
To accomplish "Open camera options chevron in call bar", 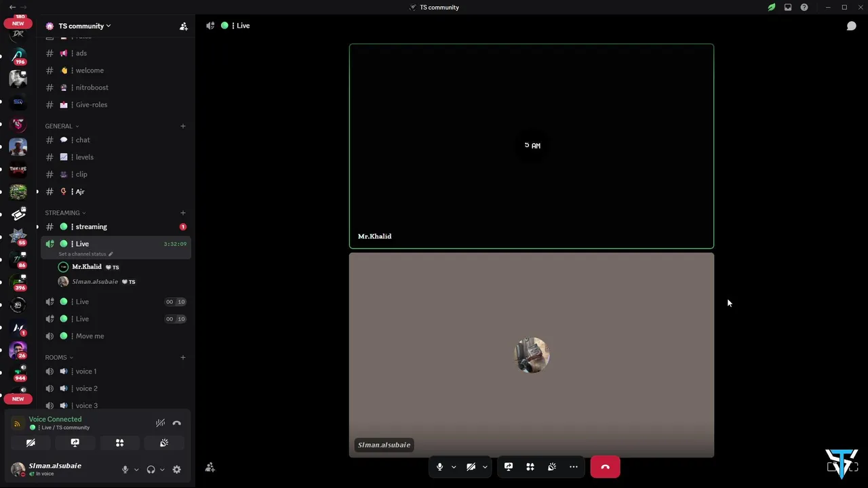I will [x=485, y=467].
